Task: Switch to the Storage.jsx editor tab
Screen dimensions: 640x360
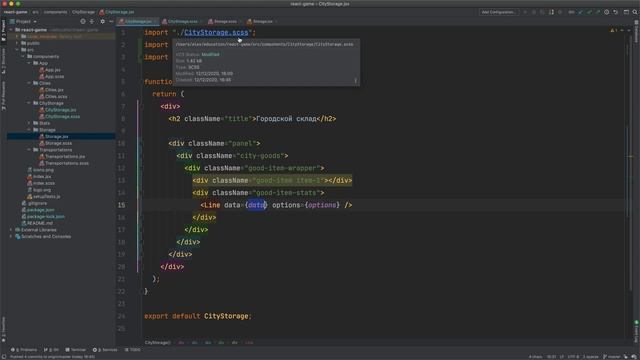Action: point(262,21)
